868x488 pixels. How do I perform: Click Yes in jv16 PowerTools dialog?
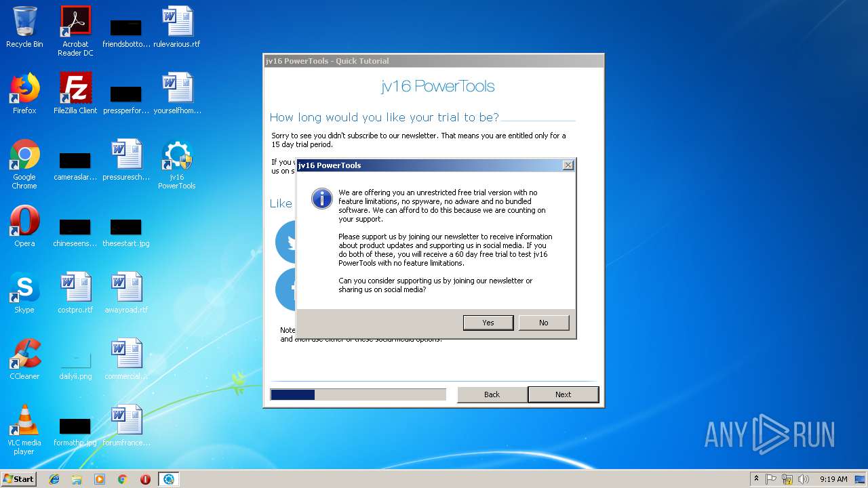point(488,323)
